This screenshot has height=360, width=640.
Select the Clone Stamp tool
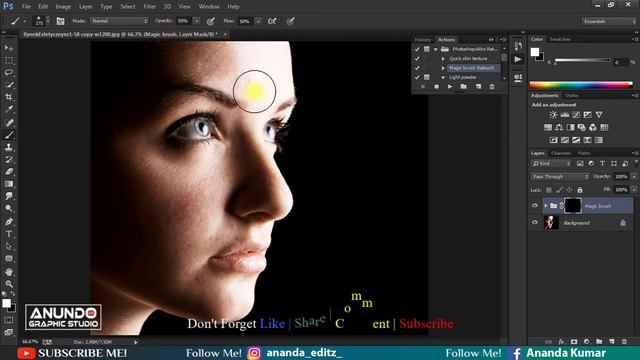coord(9,147)
